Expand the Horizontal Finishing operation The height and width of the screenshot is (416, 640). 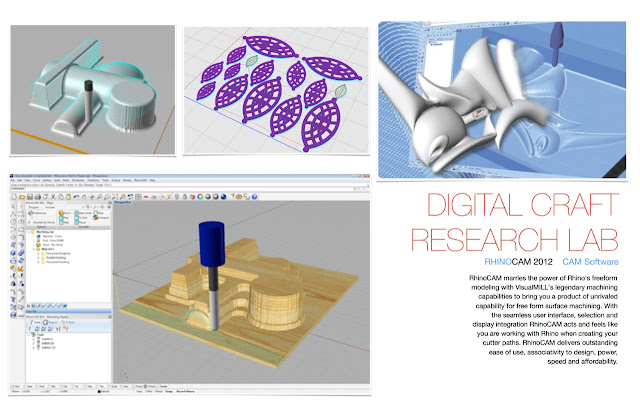point(38,262)
